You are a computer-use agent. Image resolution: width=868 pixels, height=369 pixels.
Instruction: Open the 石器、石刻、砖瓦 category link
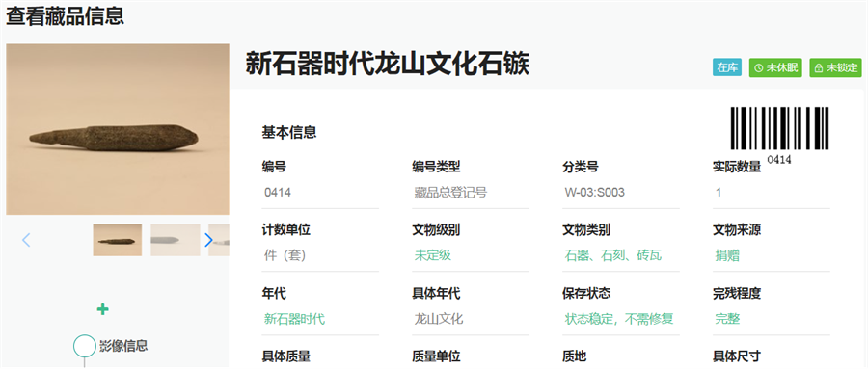(x=612, y=255)
